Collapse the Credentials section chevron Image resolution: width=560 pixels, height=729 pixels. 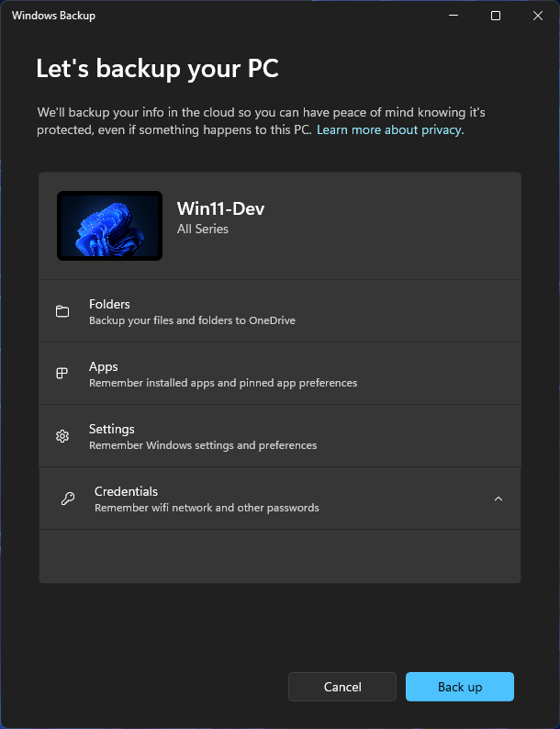coord(498,499)
